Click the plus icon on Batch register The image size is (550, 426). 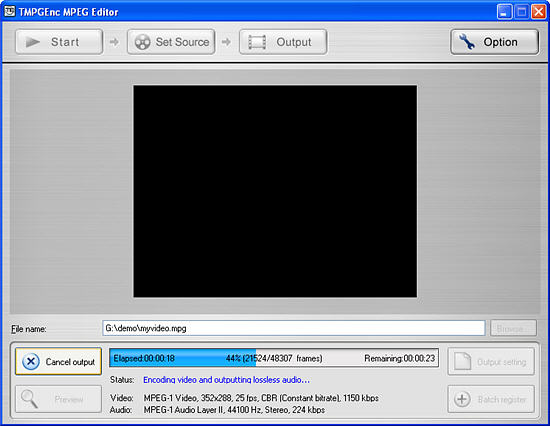point(462,399)
